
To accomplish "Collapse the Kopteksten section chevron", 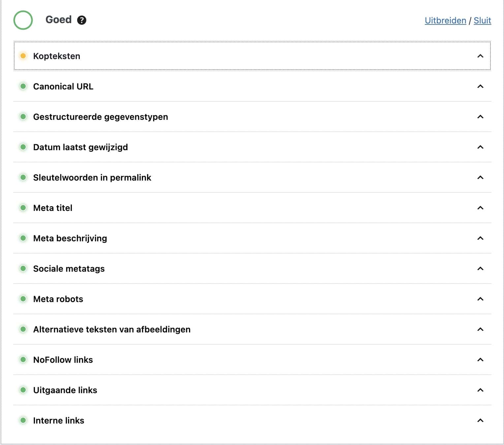I will (x=480, y=56).
